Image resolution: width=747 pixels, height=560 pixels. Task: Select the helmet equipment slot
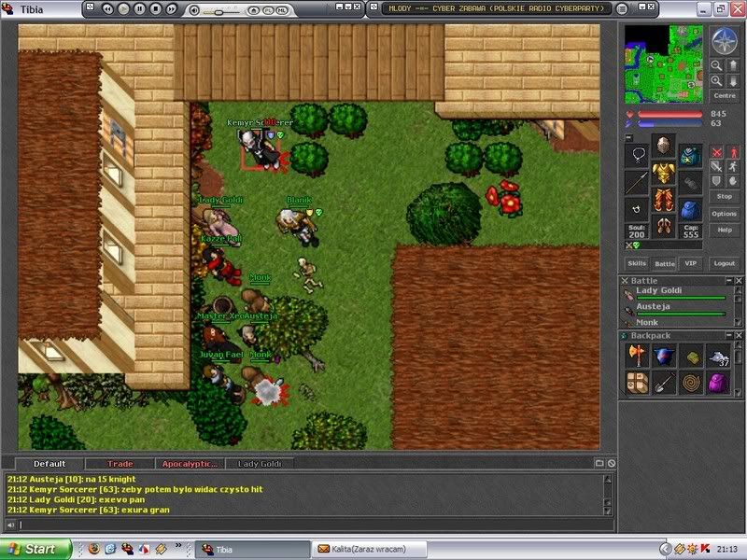pyautogui.click(x=663, y=146)
